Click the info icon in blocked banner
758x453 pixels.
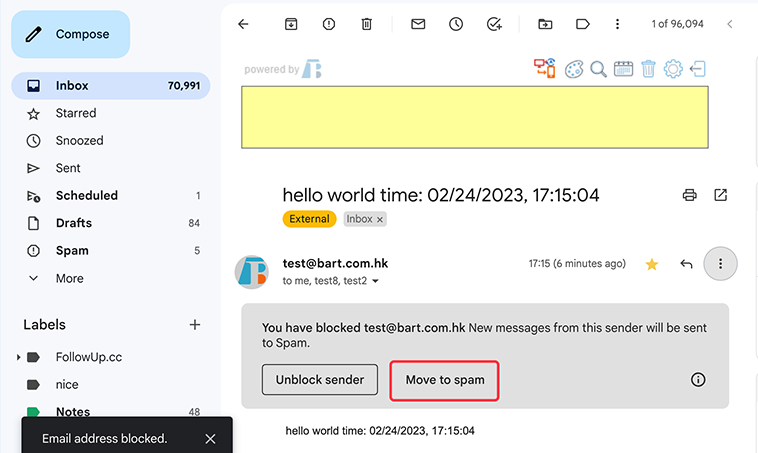click(x=698, y=380)
